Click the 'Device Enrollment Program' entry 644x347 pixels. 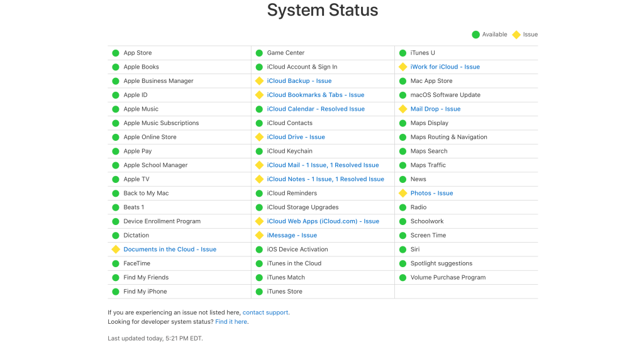pos(162,221)
